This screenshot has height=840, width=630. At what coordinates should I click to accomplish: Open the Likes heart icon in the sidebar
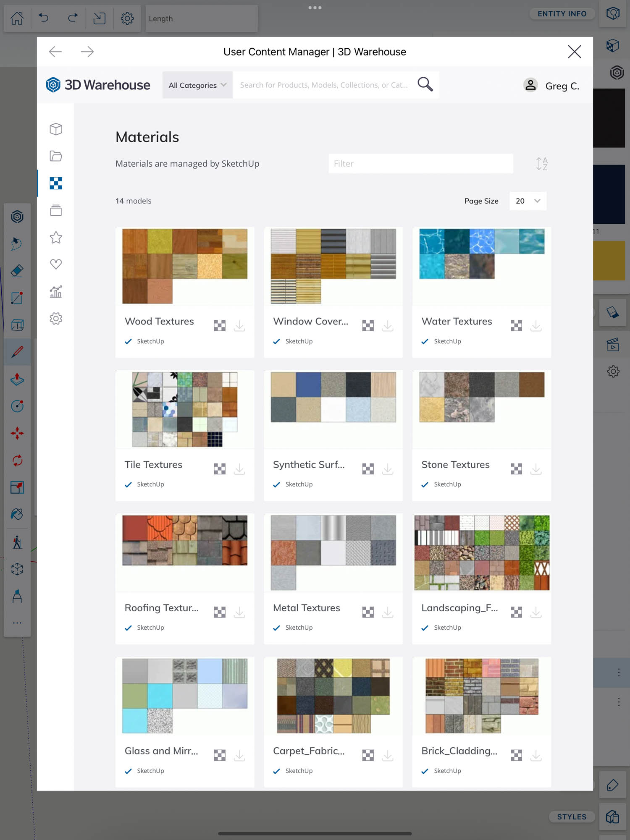coord(56,264)
